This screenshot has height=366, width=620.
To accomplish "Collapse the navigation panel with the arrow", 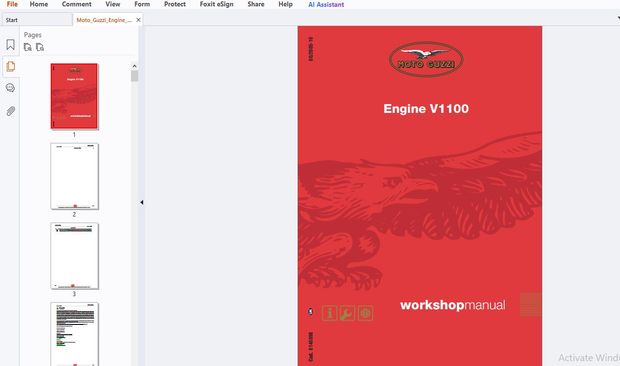I will pyautogui.click(x=142, y=202).
